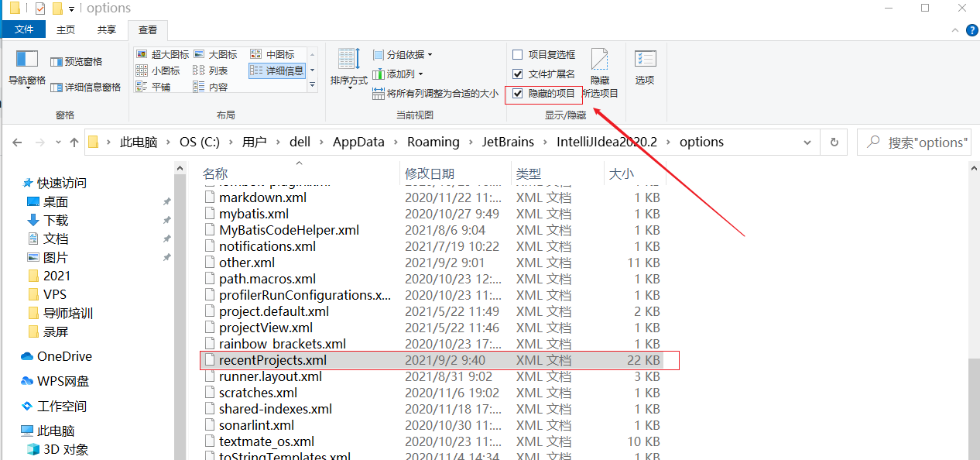Open the sort by (排序方式) icon
This screenshot has width=980, height=460.
pyautogui.click(x=348, y=60)
